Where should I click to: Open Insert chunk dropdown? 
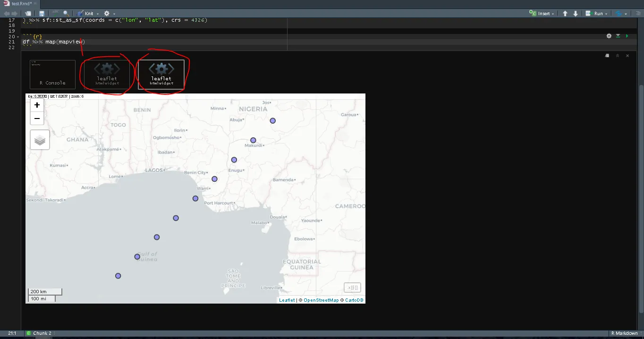[x=542, y=14]
